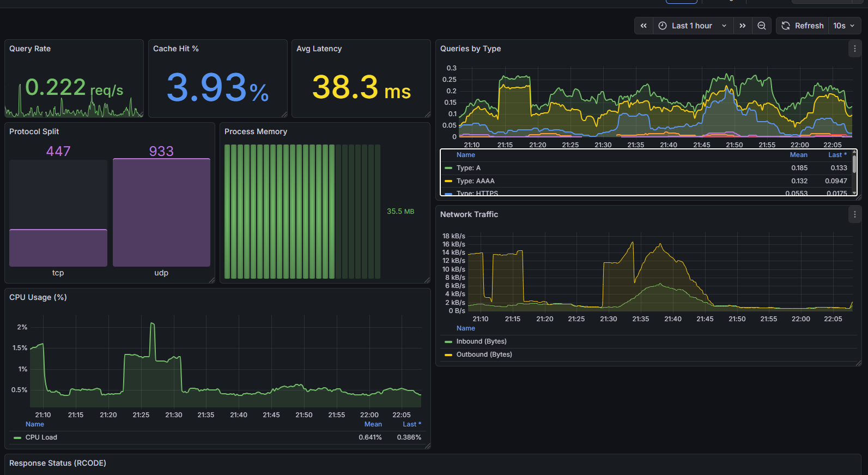Click the Refresh dashboard button
The image size is (868, 475).
pyautogui.click(x=803, y=26)
